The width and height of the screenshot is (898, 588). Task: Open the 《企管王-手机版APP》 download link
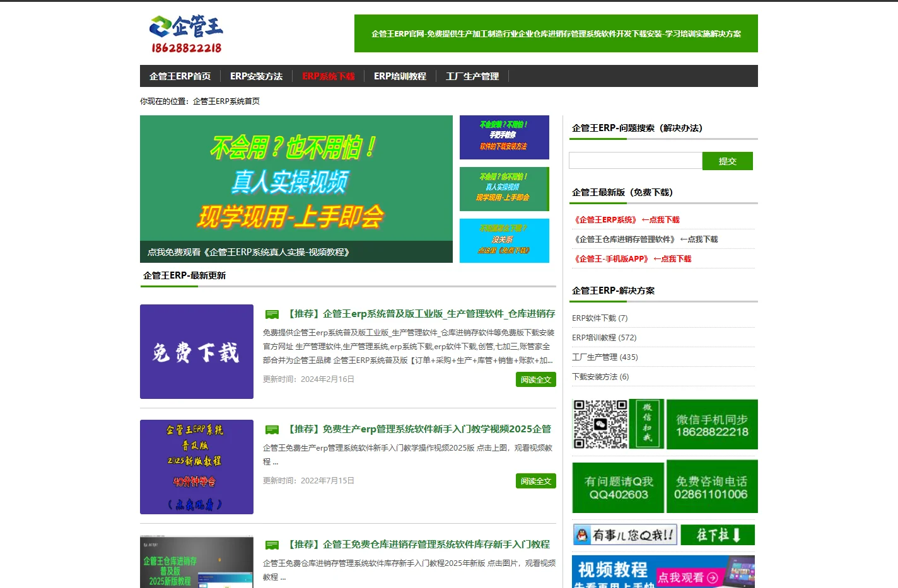point(631,259)
